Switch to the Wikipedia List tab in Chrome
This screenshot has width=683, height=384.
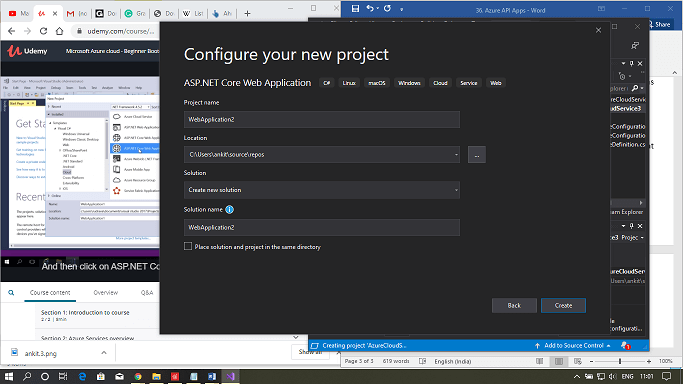tap(193, 13)
